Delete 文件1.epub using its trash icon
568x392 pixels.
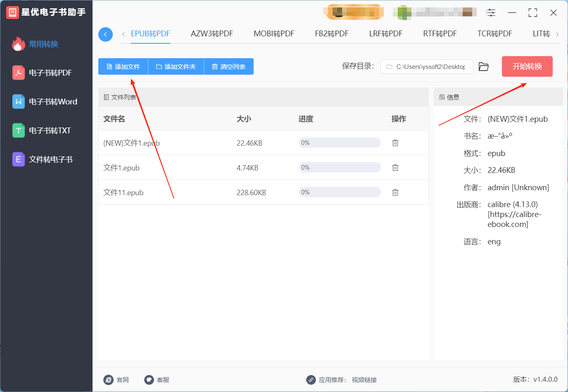395,168
